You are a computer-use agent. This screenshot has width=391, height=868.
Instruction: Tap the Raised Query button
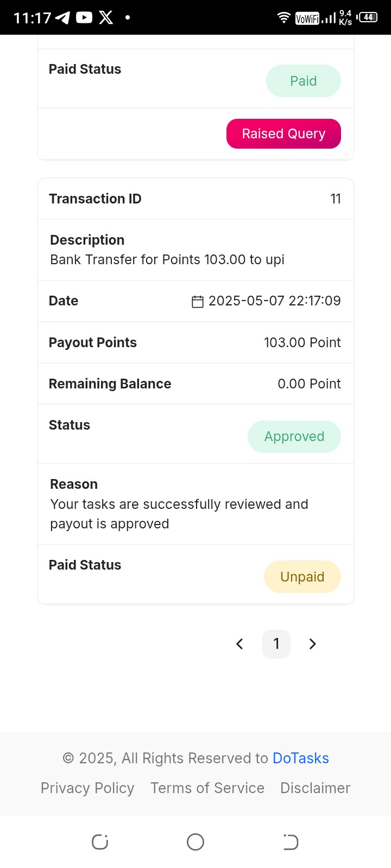283,133
